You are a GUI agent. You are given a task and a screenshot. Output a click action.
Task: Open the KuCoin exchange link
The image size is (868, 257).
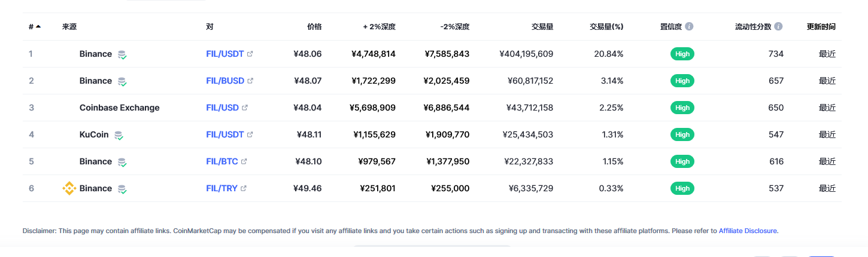pos(94,134)
